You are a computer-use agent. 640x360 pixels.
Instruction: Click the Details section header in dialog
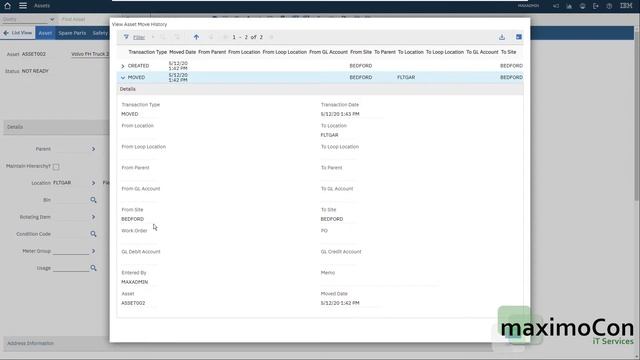(320, 89)
